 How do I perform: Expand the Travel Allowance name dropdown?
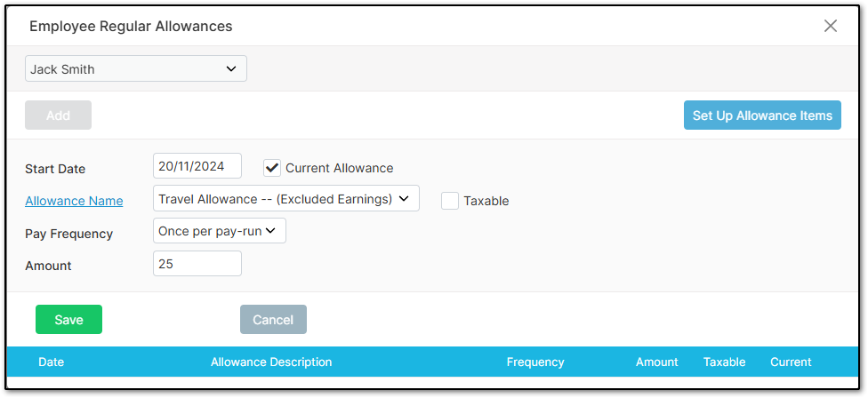pyautogui.click(x=286, y=198)
